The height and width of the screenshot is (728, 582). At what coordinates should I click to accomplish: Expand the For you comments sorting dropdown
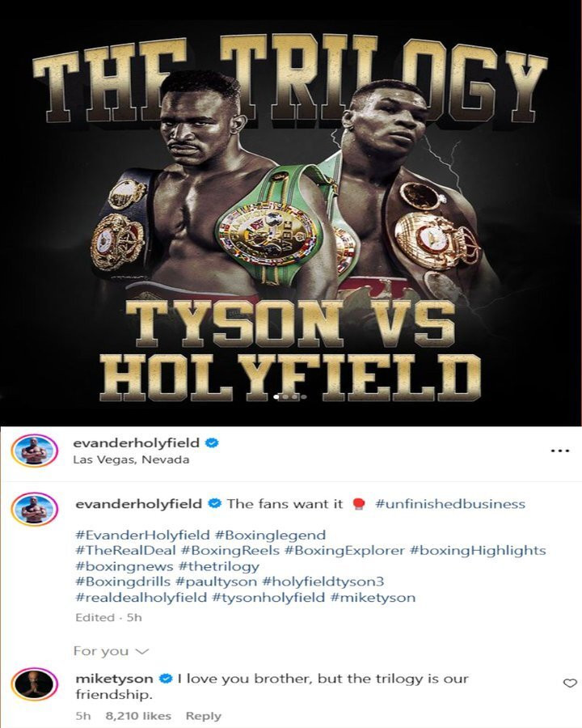[x=111, y=651]
